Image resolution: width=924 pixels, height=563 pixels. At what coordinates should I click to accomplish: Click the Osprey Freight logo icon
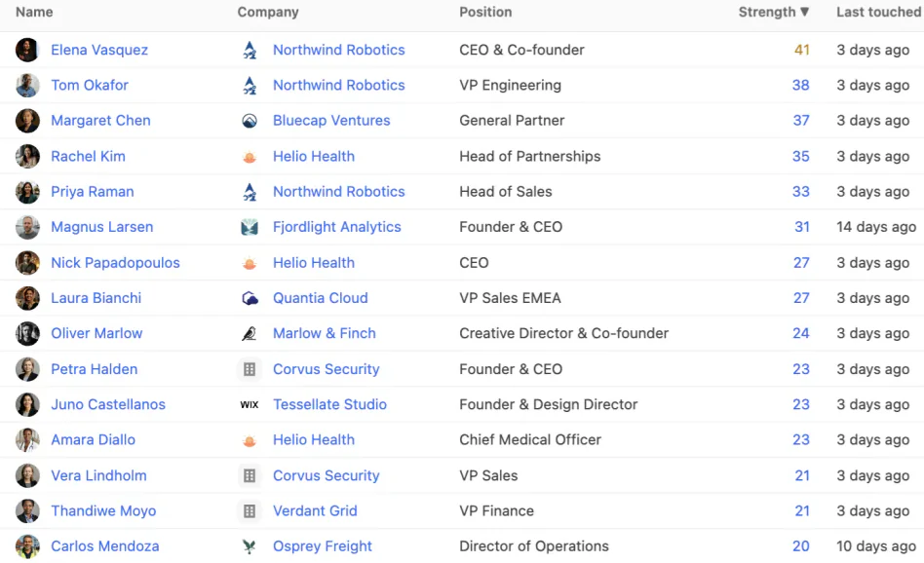(x=250, y=546)
